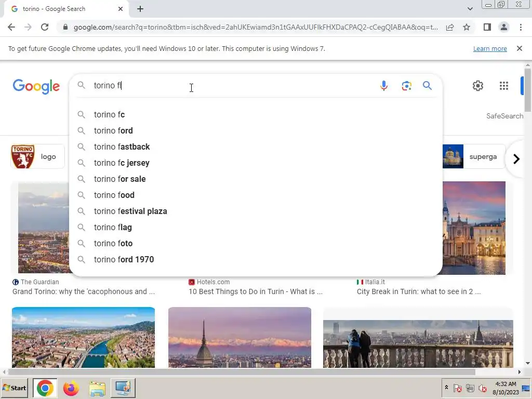Open Mole Antonelliana sunset thumbnail
The height and width of the screenshot is (399, 532).
[240, 337]
